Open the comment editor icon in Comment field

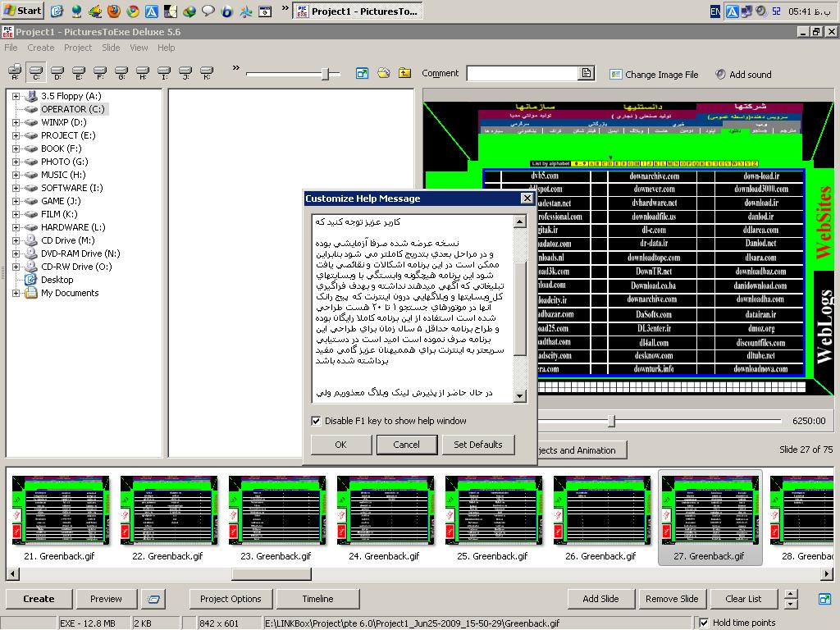[x=586, y=73]
